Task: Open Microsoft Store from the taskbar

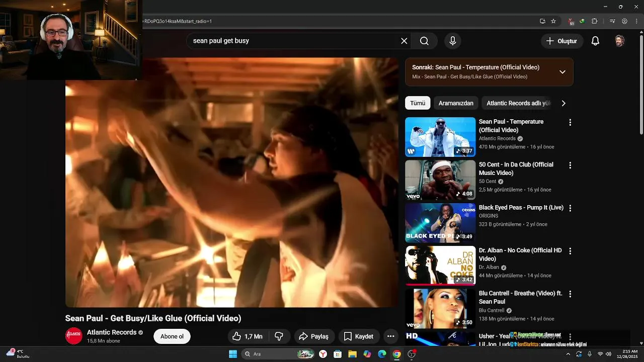Action: (338, 354)
